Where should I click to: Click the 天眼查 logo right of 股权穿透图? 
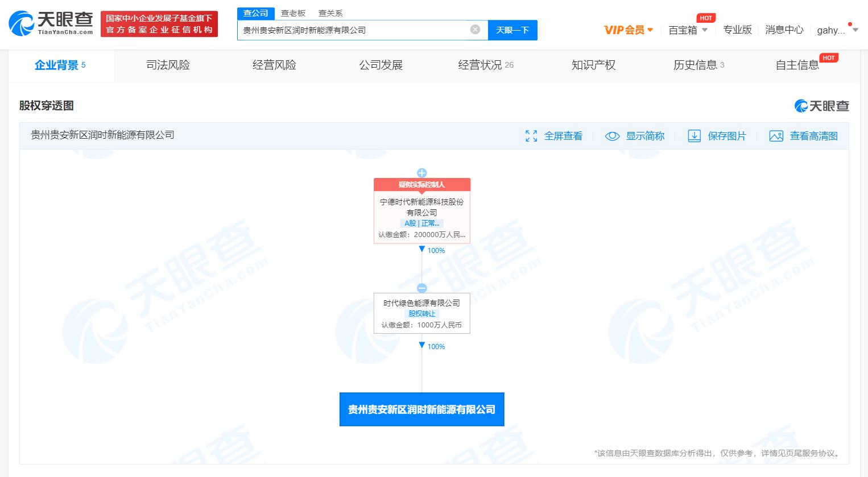(822, 106)
